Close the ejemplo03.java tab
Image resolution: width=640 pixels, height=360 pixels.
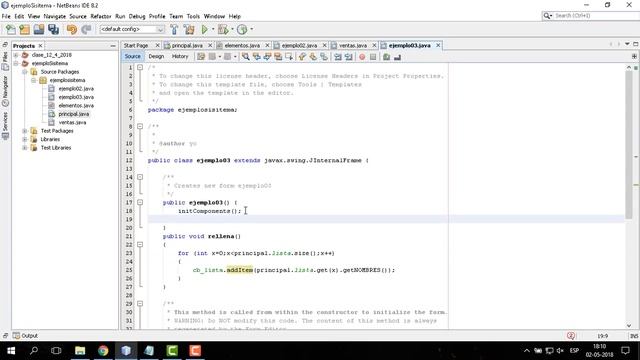438,45
